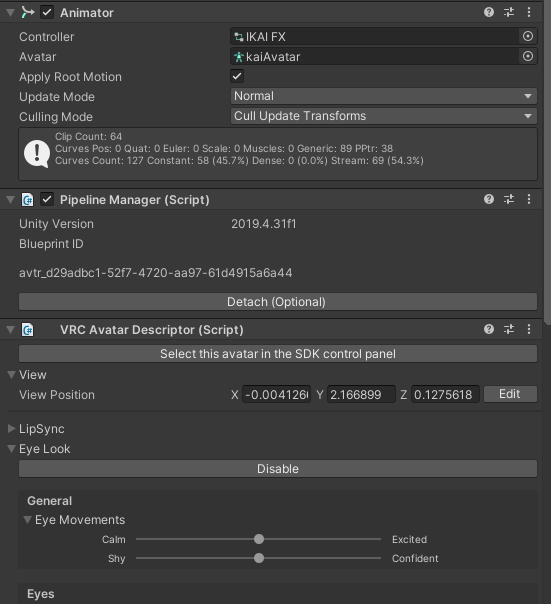
Task: Open the Animator three-dot context menu
Action: (529, 12)
